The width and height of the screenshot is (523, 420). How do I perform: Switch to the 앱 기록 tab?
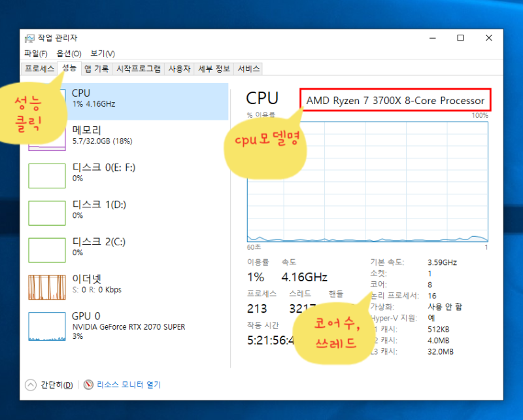click(x=96, y=69)
